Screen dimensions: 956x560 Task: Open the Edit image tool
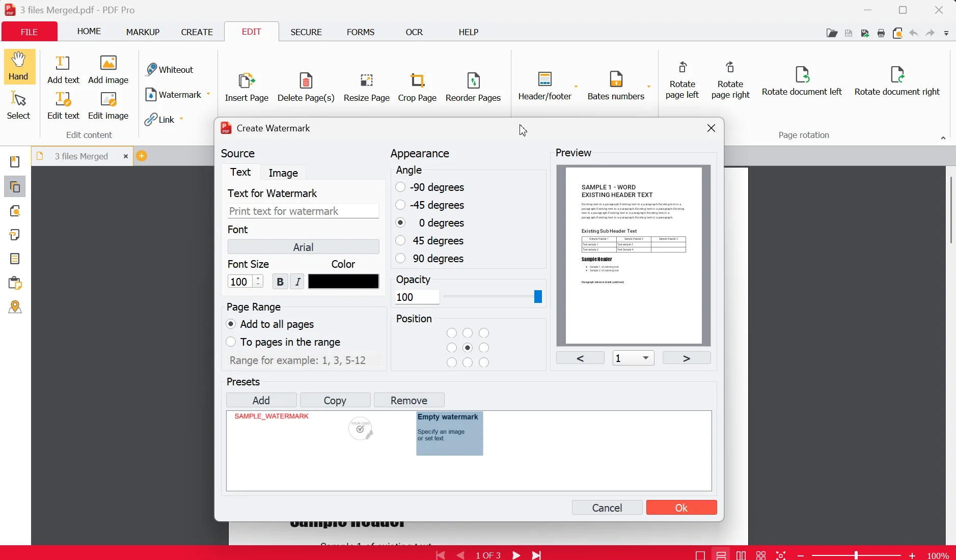(108, 105)
